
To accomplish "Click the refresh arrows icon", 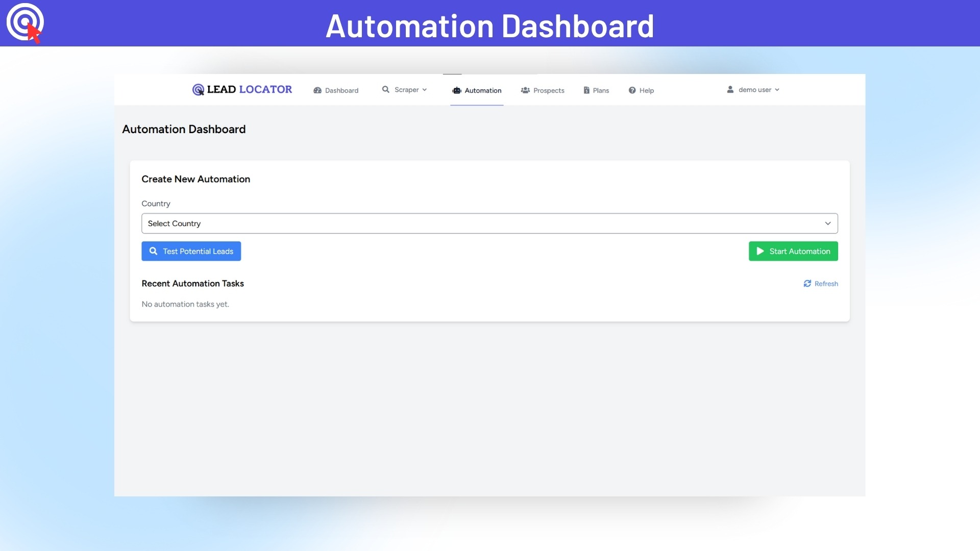I will tap(807, 284).
